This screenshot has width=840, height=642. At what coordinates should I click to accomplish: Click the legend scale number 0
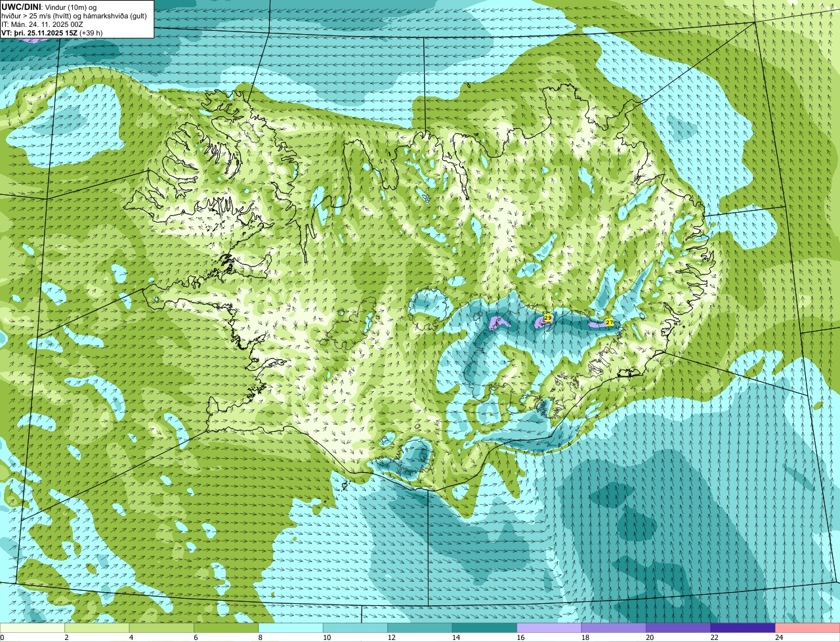pyautogui.click(x=3, y=637)
